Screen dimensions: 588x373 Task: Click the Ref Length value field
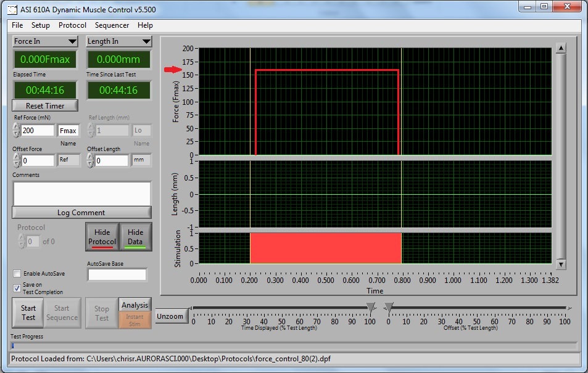(112, 131)
